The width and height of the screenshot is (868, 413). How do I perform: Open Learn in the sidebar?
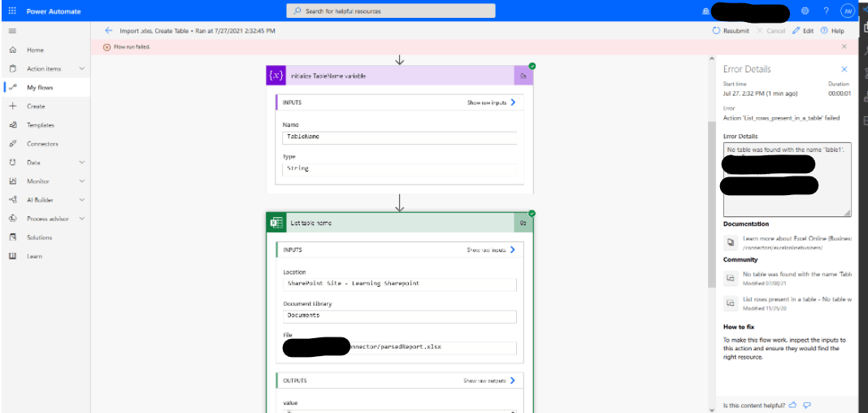click(x=34, y=256)
